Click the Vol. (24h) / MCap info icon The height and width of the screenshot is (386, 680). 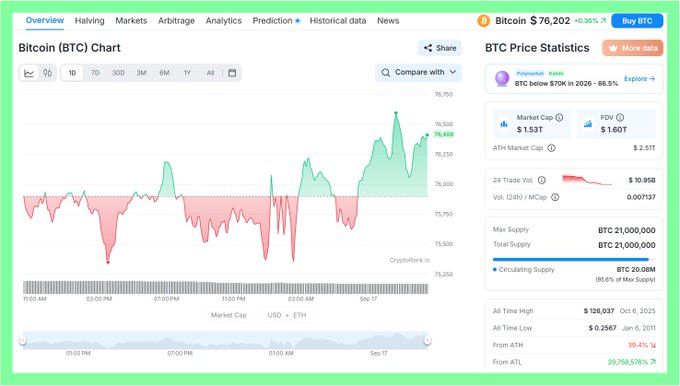point(555,197)
